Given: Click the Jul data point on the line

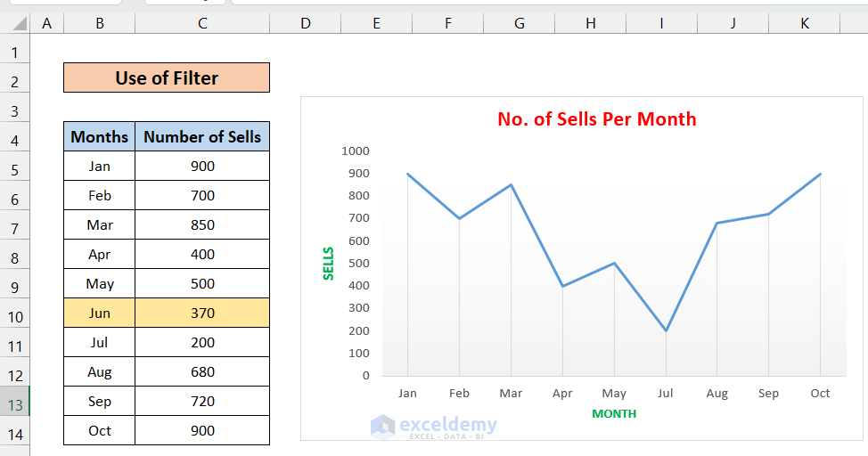Looking at the screenshot, I should point(666,330).
